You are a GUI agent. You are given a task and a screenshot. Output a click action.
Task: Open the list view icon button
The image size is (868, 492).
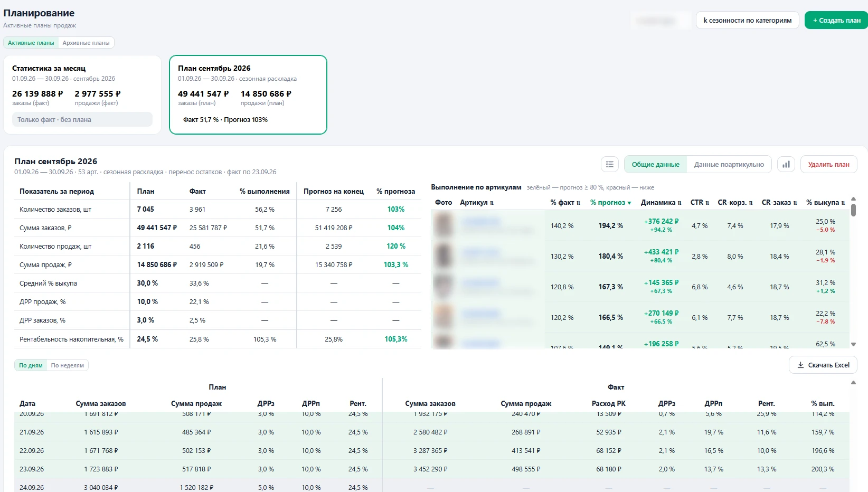pos(609,164)
